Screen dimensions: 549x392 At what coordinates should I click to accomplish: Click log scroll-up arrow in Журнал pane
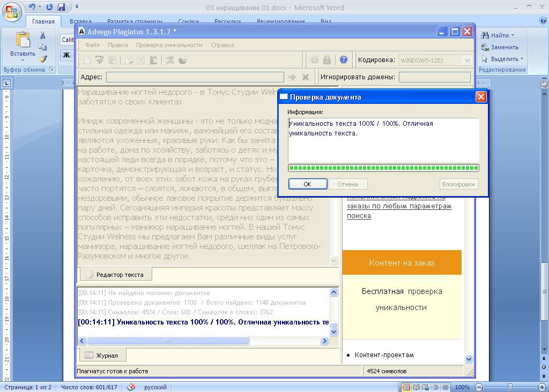(334, 292)
